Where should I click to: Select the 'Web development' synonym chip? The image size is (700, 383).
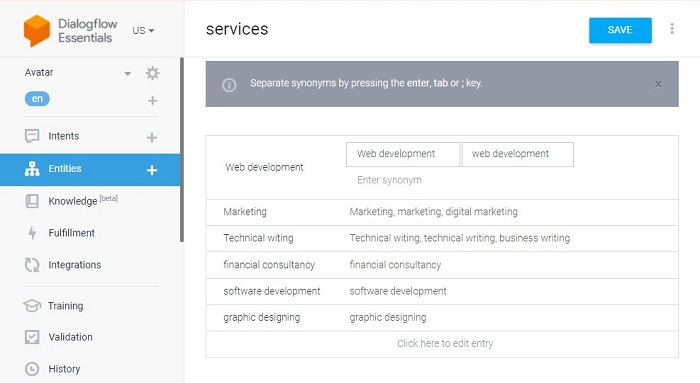coord(403,154)
